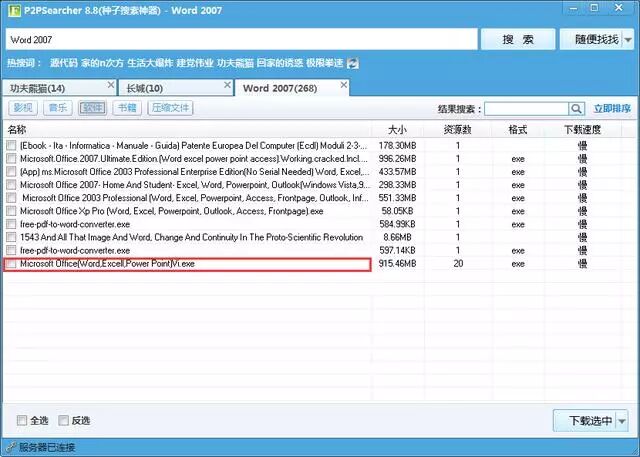Image resolution: width=640 pixels, height=457 pixels.
Task: Click the 搜 索 search button
Action: pos(518,40)
